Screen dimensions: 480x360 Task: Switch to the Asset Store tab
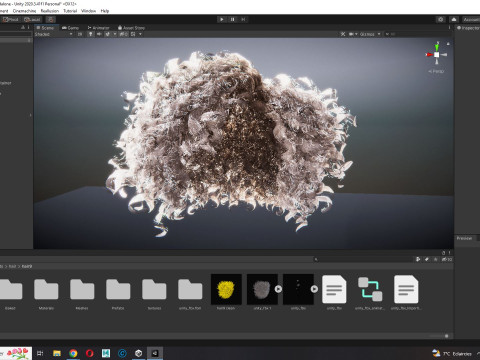[x=131, y=28]
